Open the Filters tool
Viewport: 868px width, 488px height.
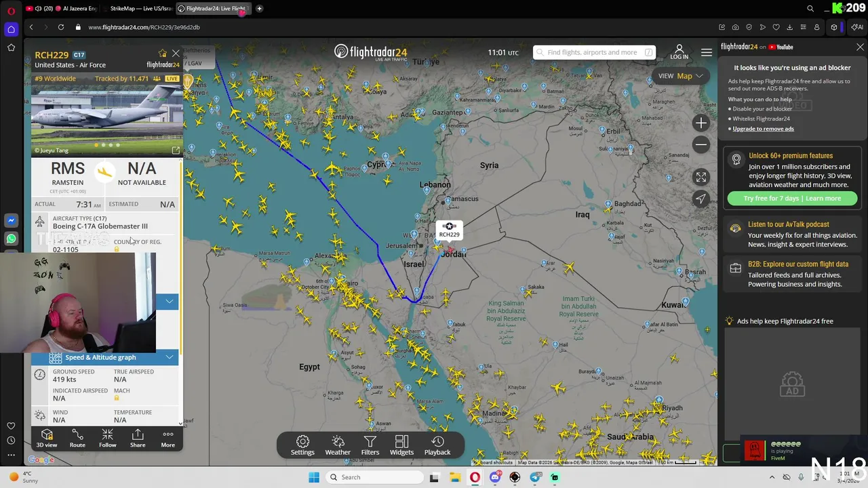point(370,445)
